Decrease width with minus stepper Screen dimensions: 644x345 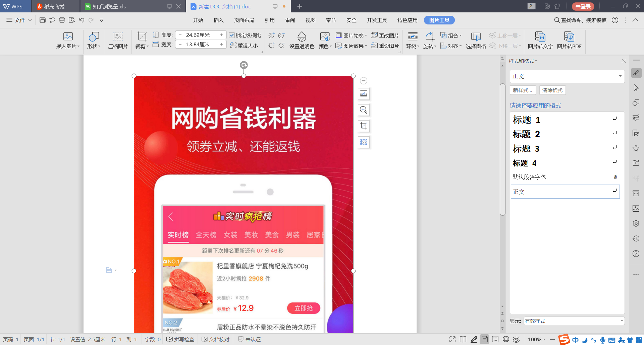point(180,44)
